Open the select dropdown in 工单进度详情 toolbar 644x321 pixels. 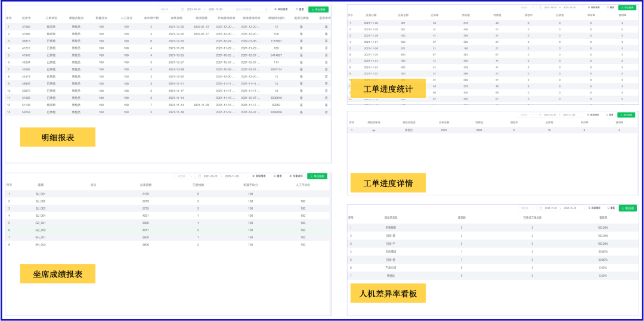[x=526, y=115]
